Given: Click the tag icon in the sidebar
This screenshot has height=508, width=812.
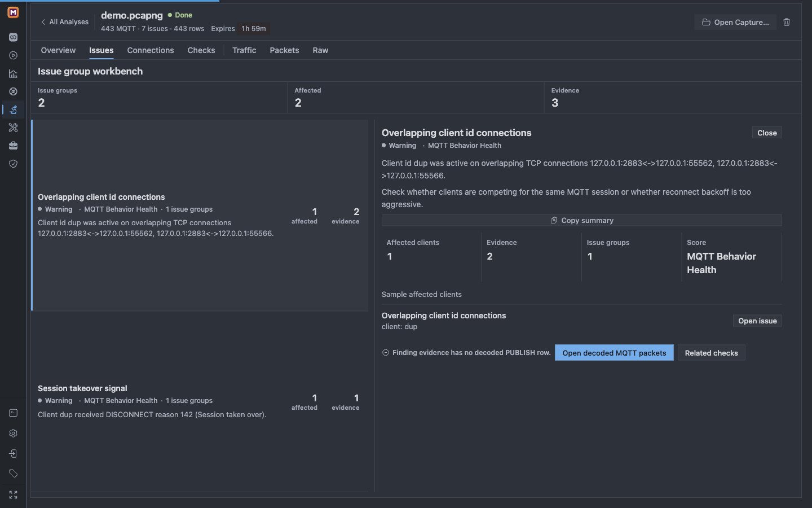Looking at the screenshot, I should point(13,474).
